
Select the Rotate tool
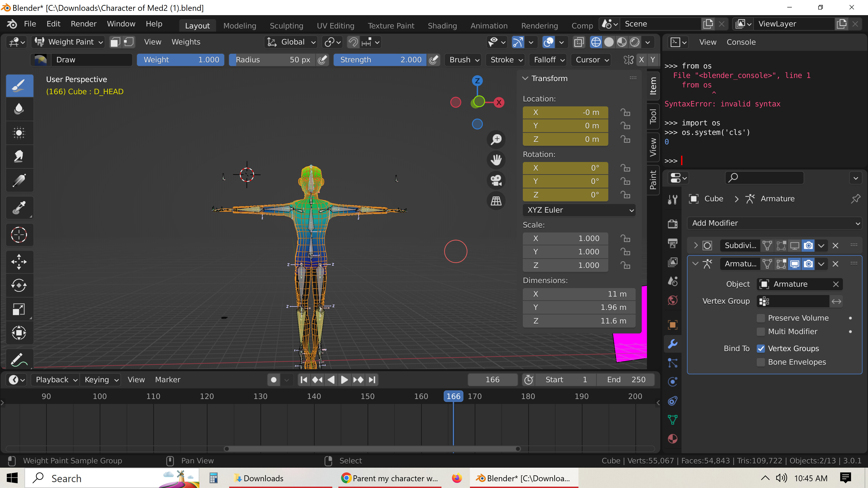(x=19, y=286)
